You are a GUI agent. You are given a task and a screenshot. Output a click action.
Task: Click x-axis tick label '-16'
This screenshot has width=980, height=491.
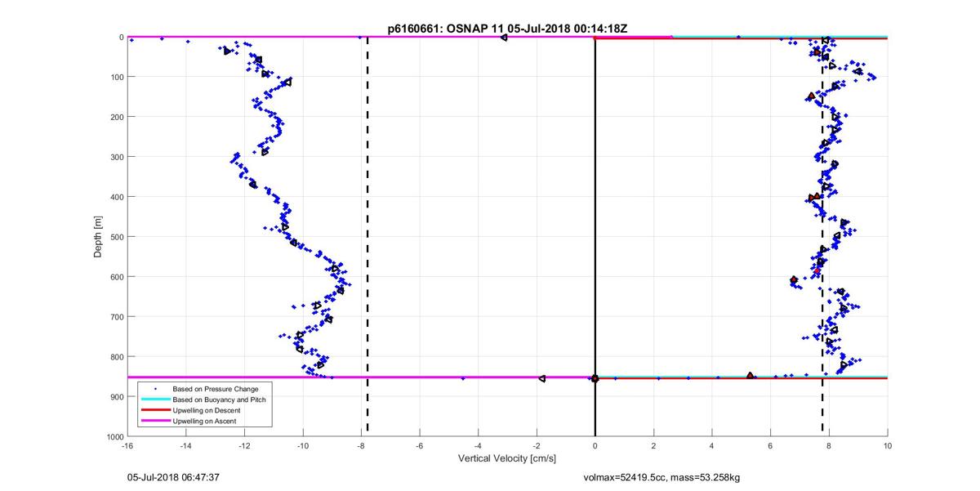coord(127,446)
